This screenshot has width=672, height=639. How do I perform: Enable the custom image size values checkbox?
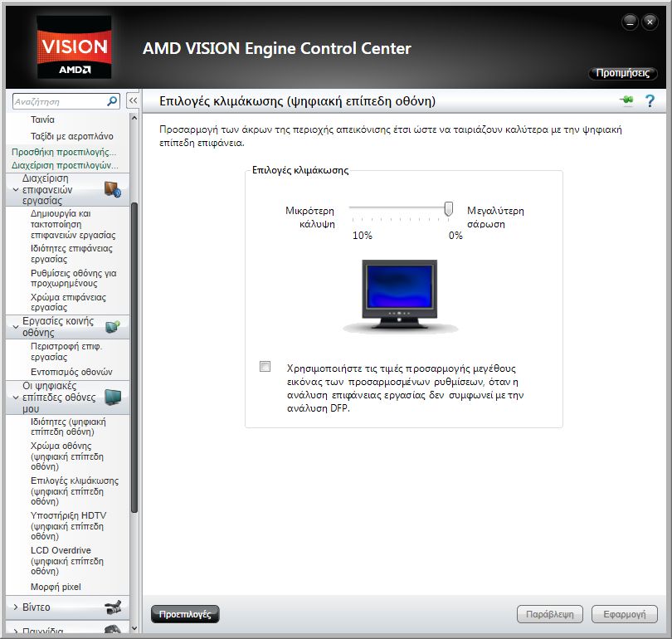pyautogui.click(x=265, y=367)
